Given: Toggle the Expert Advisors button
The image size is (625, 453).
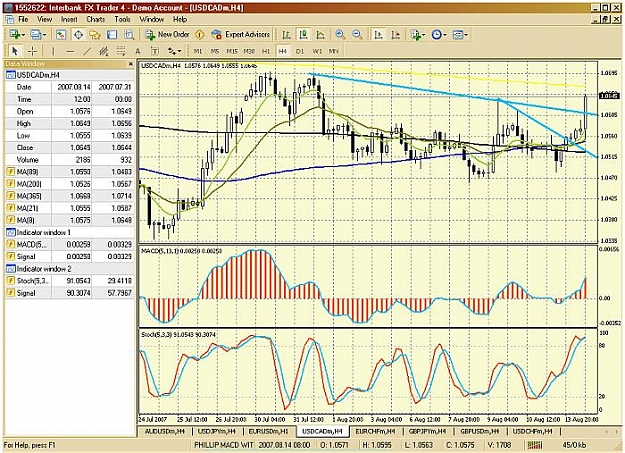Looking at the screenshot, I should (x=241, y=35).
